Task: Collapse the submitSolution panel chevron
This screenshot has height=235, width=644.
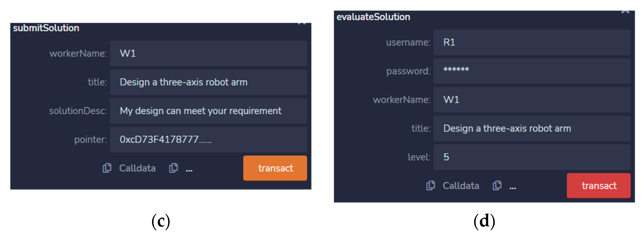Action: click(x=302, y=24)
